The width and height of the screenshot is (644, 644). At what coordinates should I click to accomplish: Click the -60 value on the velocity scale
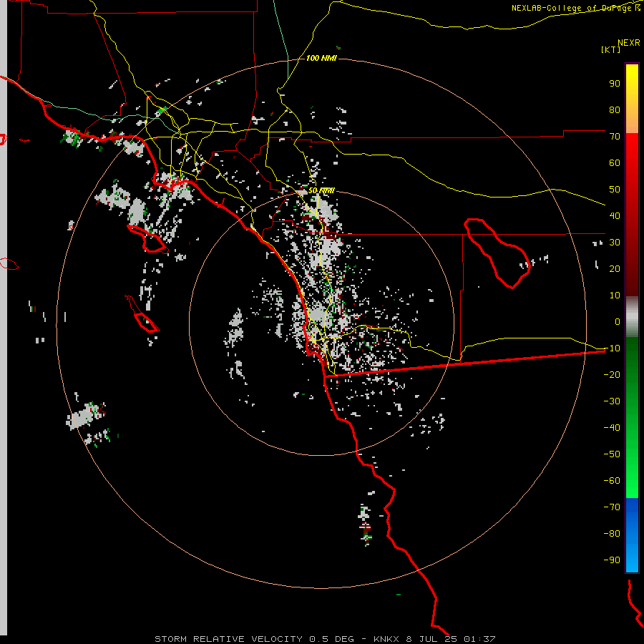(x=612, y=481)
